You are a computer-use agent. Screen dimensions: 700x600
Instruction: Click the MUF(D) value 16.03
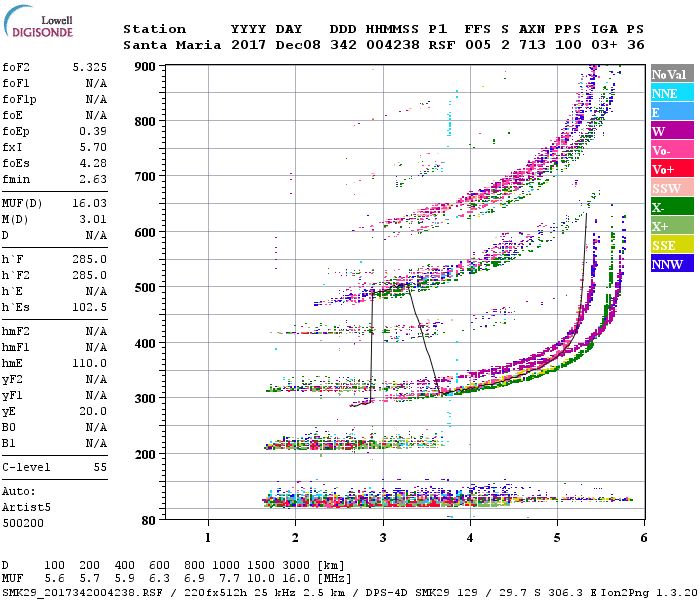coord(90,204)
